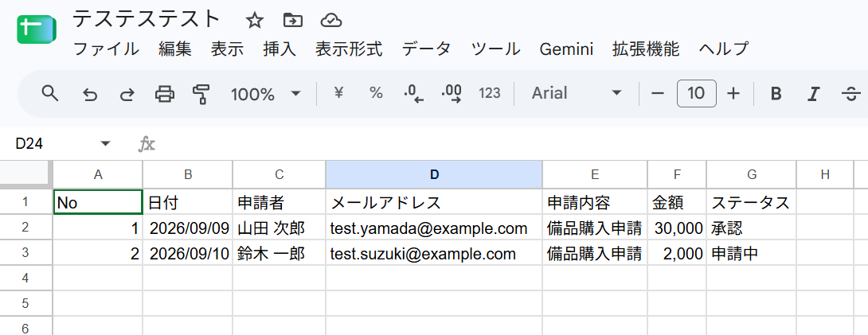Screen dimensions: 868x335
Task: Open the データ menu
Action: pyautogui.click(x=426, y=49)
